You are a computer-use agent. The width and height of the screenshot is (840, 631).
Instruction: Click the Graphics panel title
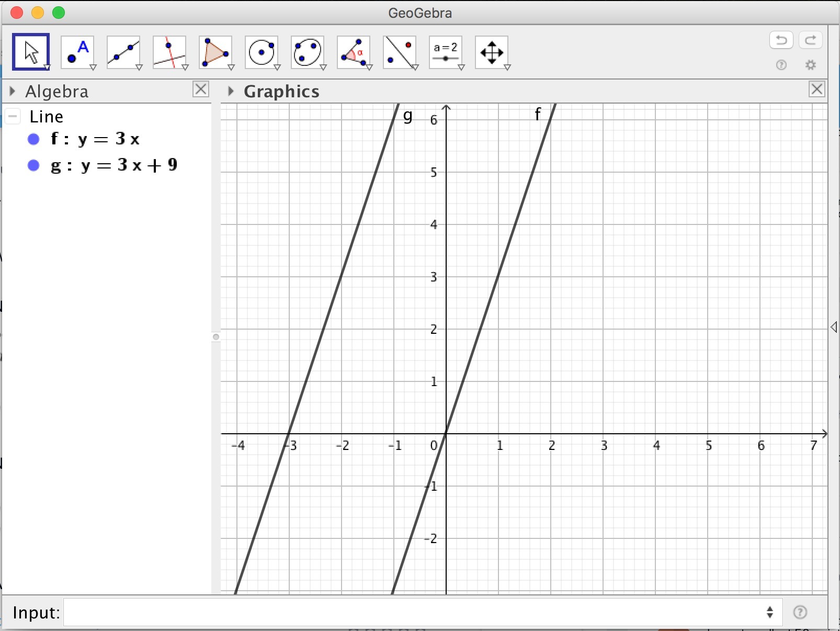(x=282, y=92)
